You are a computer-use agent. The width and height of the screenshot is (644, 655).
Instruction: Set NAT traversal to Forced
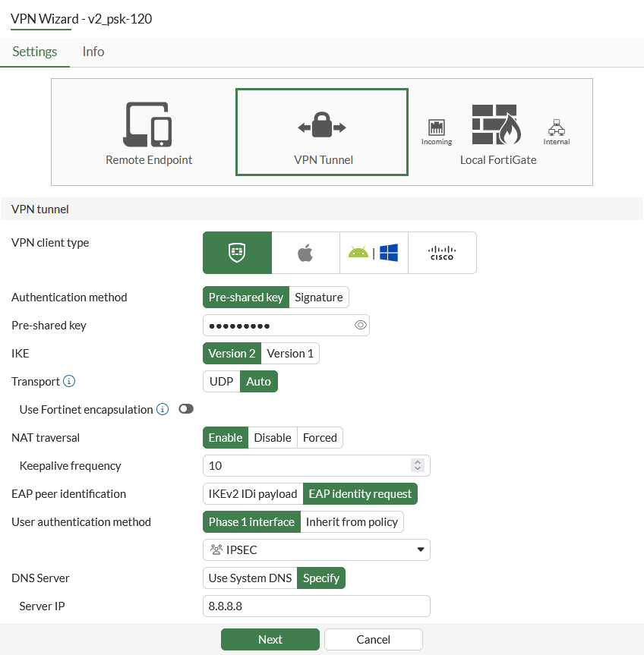click(x=320, y=437)
